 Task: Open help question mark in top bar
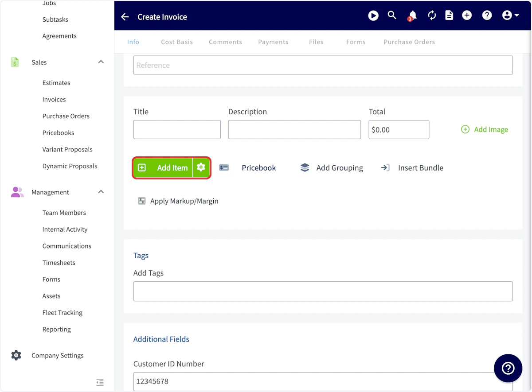(487, 16)
